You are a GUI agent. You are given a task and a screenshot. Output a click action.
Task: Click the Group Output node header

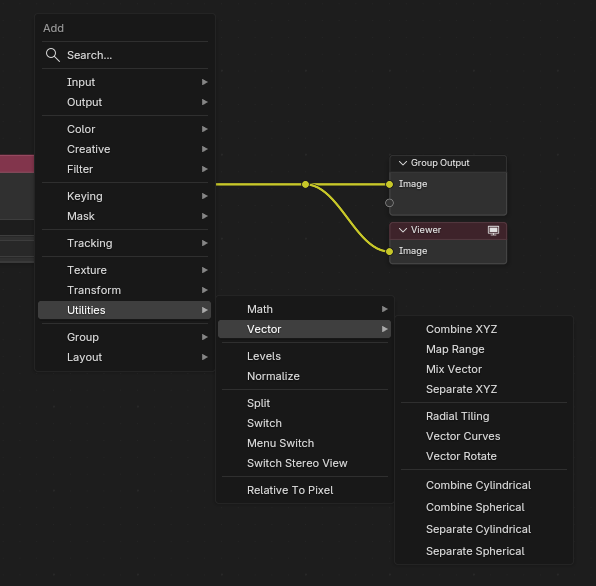click(448, 163)
